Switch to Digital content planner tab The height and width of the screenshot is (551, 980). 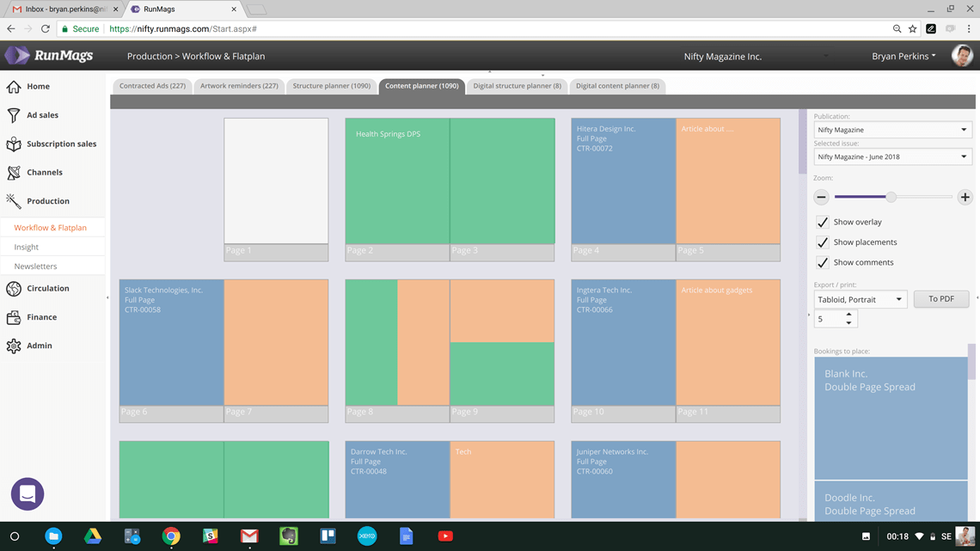617,86
